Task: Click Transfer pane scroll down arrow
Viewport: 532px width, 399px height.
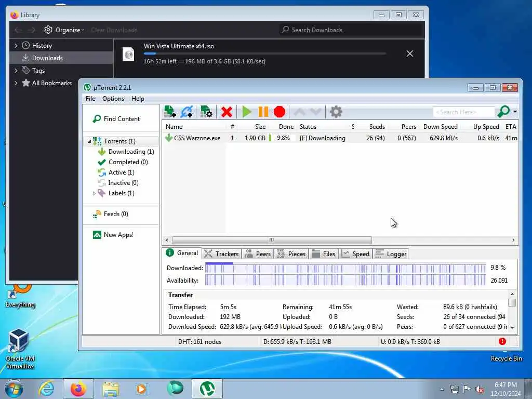Action: point(512,328)
